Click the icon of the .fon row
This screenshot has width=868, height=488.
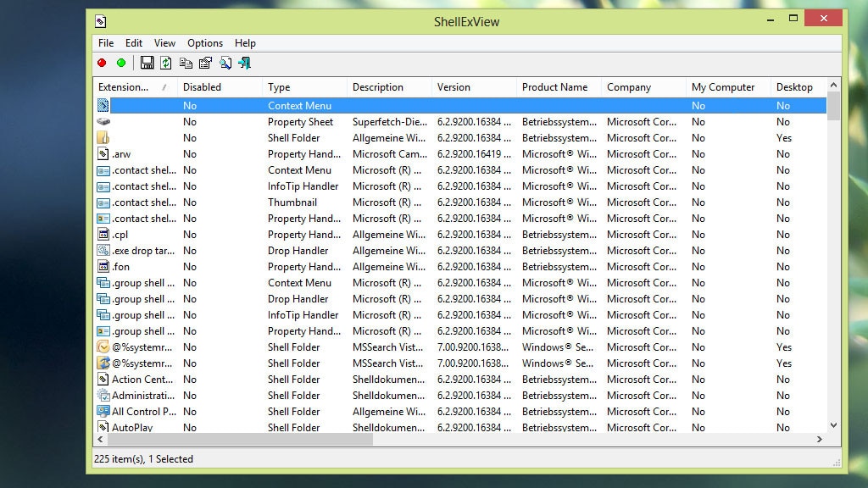click(x=103, y=266)
